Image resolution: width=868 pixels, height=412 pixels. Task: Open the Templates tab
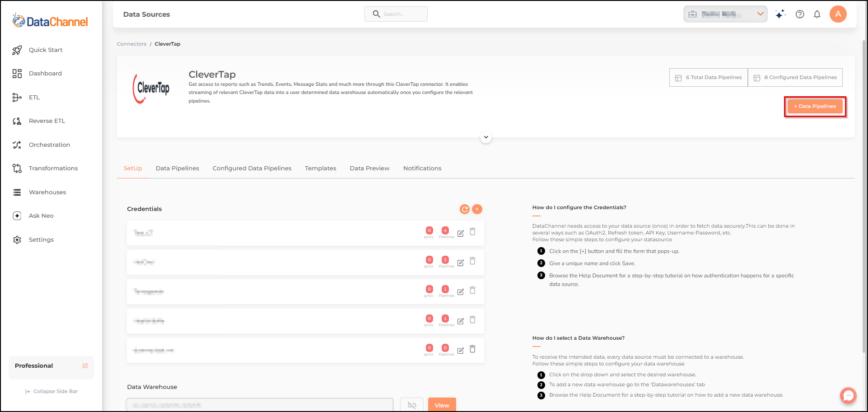[x=321, y=169]
